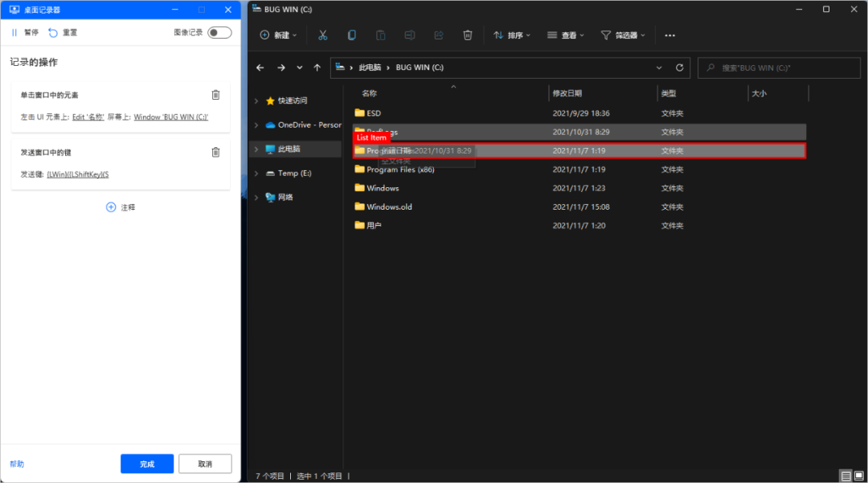
Task: Open the 排序 sort dropdown
Action: coord(511,35)
